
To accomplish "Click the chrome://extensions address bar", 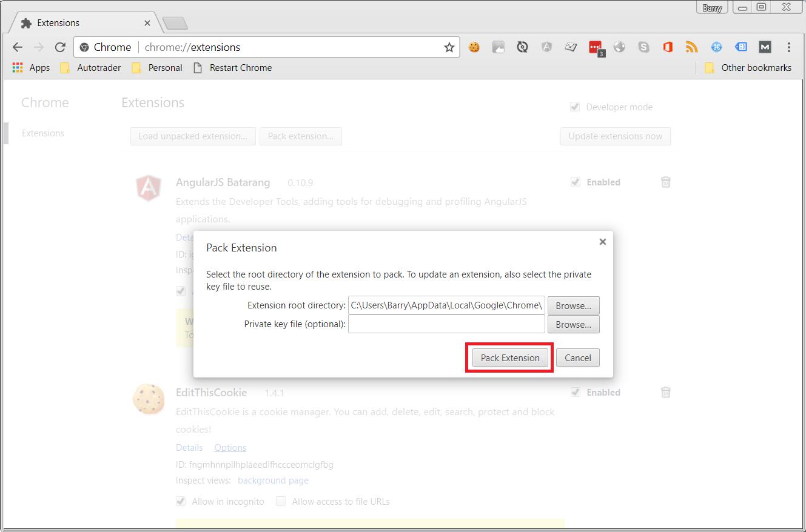I will tap(267, 47).
